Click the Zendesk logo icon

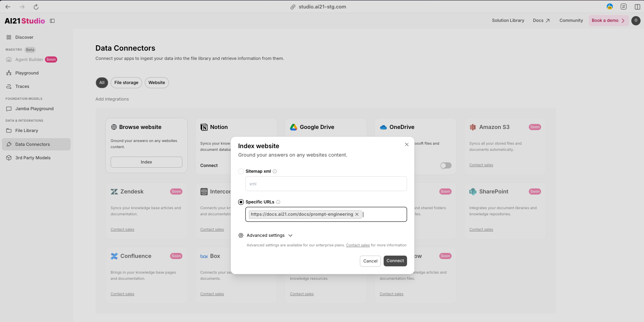[114, 192]
